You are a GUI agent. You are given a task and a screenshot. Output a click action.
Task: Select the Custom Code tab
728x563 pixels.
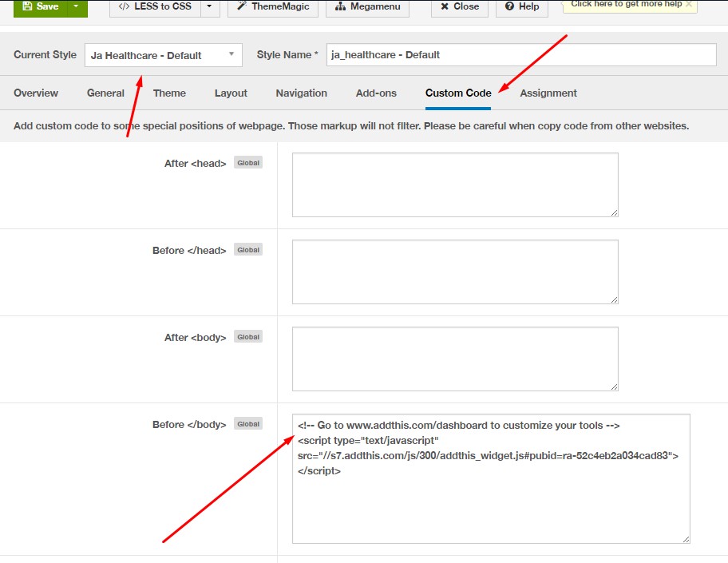458,93
